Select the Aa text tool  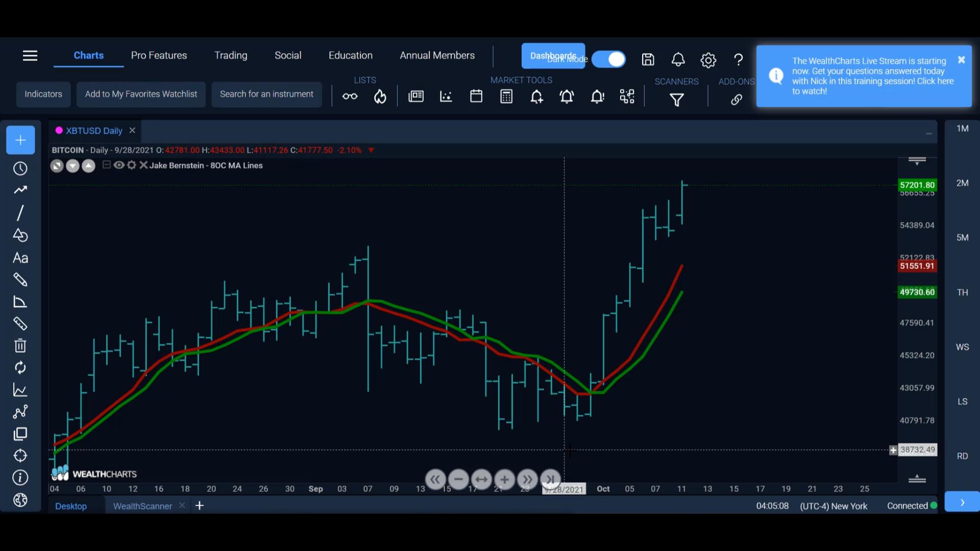click(20, 258)
